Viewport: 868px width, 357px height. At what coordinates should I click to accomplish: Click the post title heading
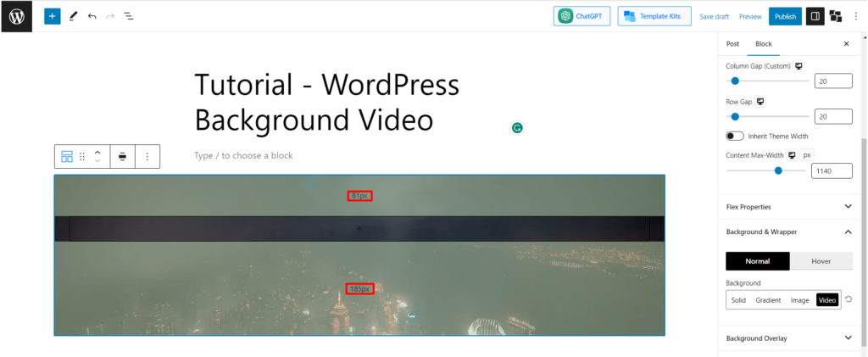[x=327, y=103]
